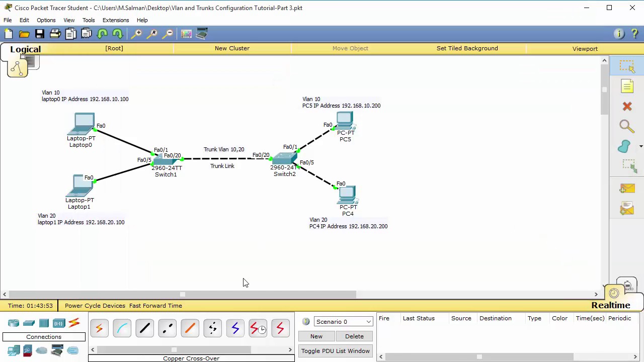Pick the Copper Straight-Through cable

point(144,329)
